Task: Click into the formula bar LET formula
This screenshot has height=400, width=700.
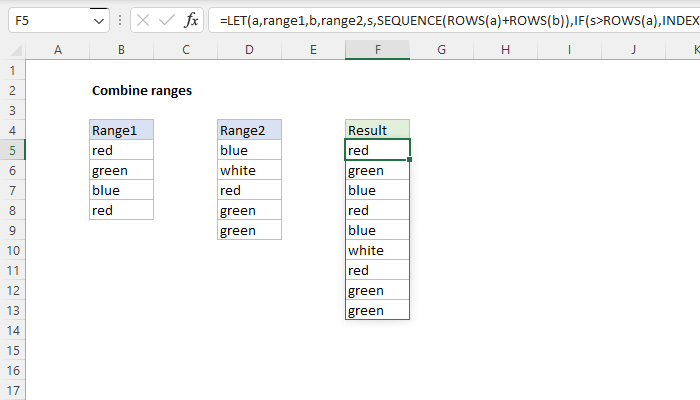Action: tap(455, 21)
